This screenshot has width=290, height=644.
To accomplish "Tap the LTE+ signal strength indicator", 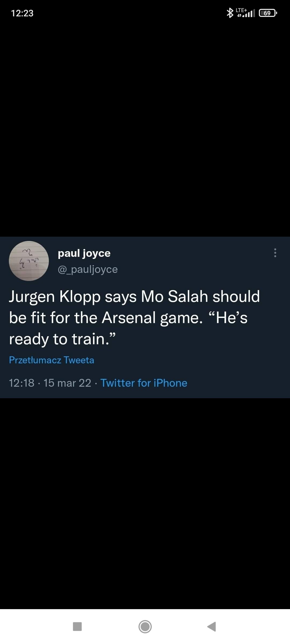I will coord(245,13).
